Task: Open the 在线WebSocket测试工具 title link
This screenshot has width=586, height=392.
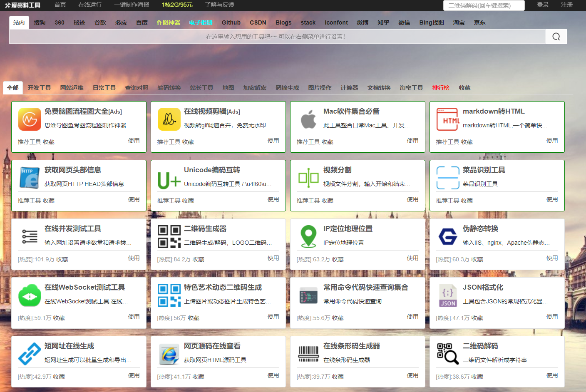Action: pos(84,287)
